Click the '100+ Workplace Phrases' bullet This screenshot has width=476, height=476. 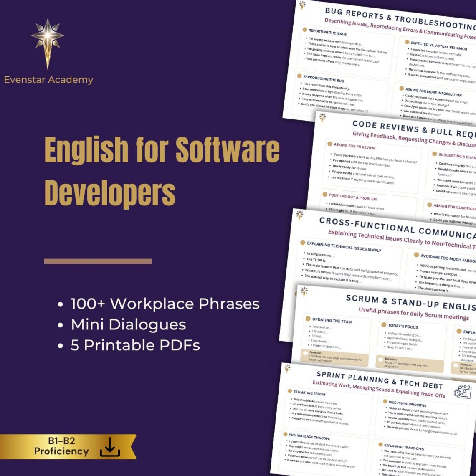click(x=165, y=304)
